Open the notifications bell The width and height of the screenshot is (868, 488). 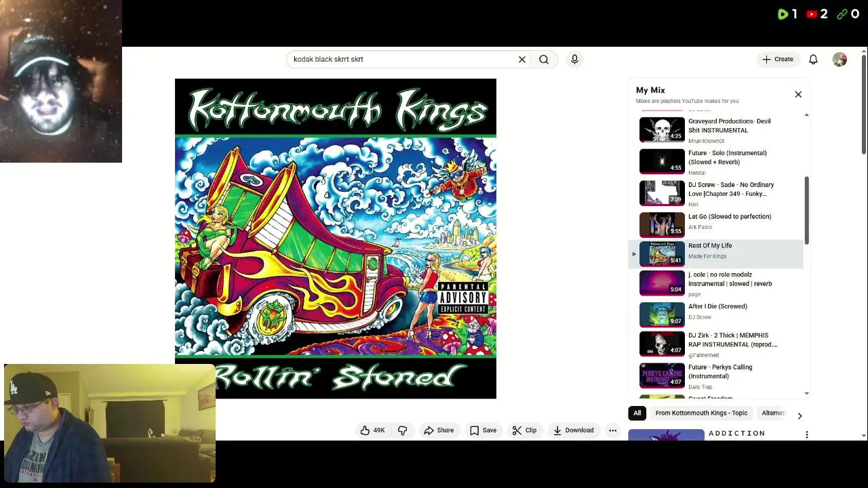pos(813,60)
